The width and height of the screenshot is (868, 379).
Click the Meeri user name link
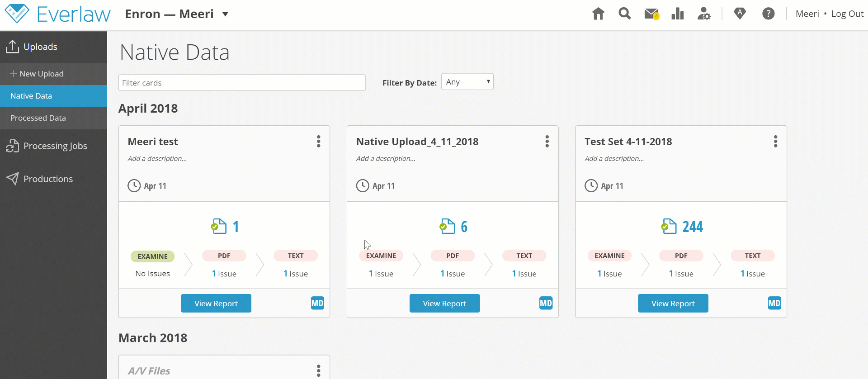(x=807, y=14)
